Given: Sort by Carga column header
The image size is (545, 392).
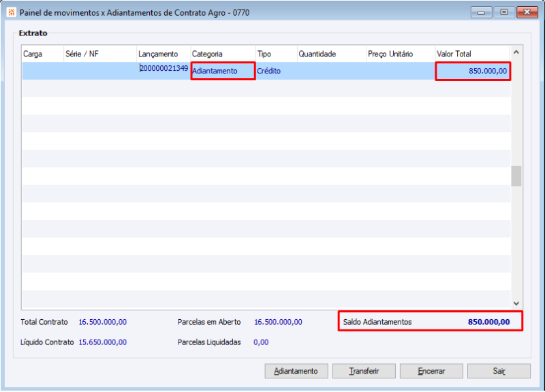Looking at the screenshot, I should click(43, 54).
